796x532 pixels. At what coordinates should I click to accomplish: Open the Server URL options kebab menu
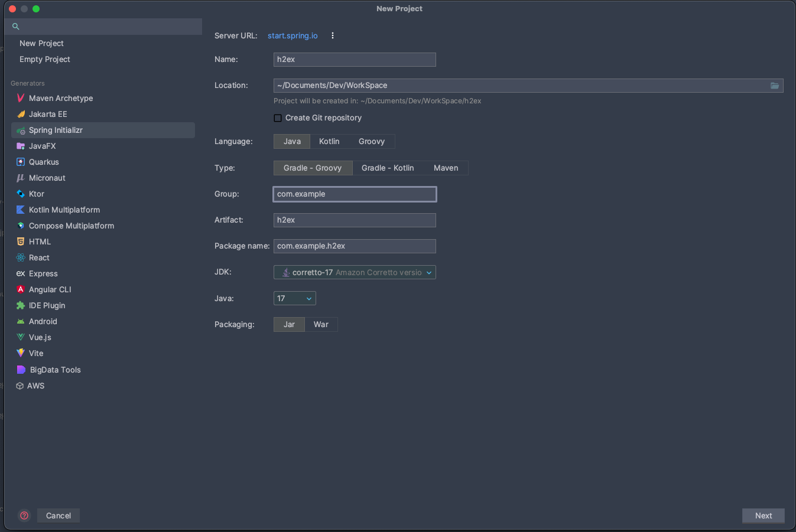pyautogui.click(x=333, y=35)
